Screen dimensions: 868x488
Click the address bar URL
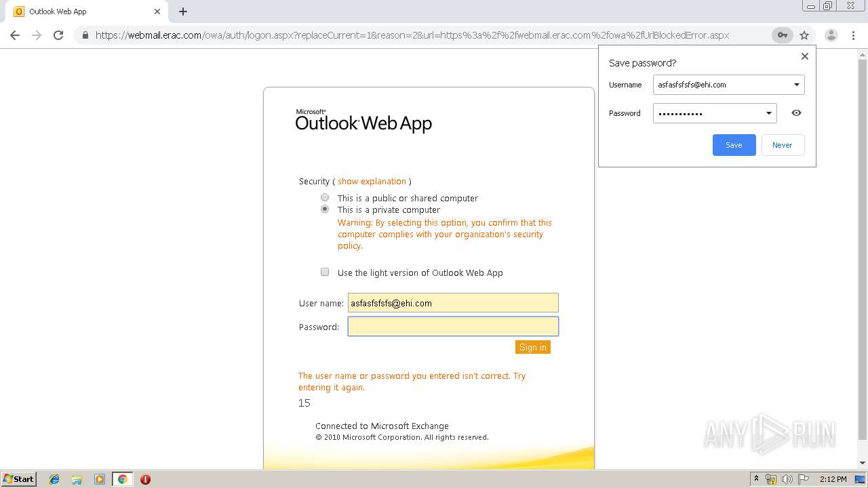tap(412, 35)
